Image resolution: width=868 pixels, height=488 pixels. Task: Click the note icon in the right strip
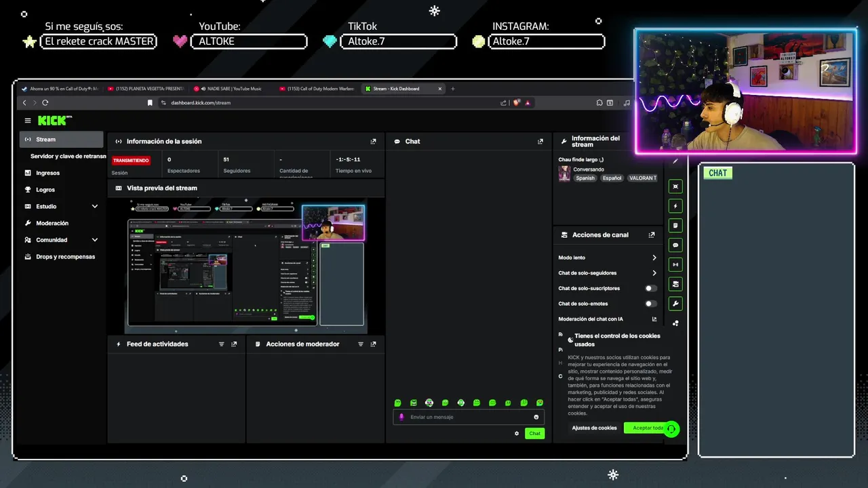point(675,226)
